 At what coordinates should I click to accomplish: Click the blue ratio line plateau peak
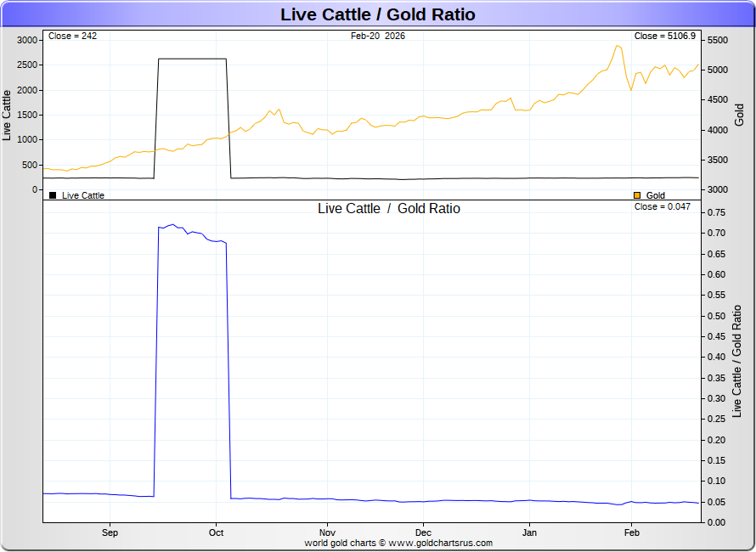(x=173, y=225)
